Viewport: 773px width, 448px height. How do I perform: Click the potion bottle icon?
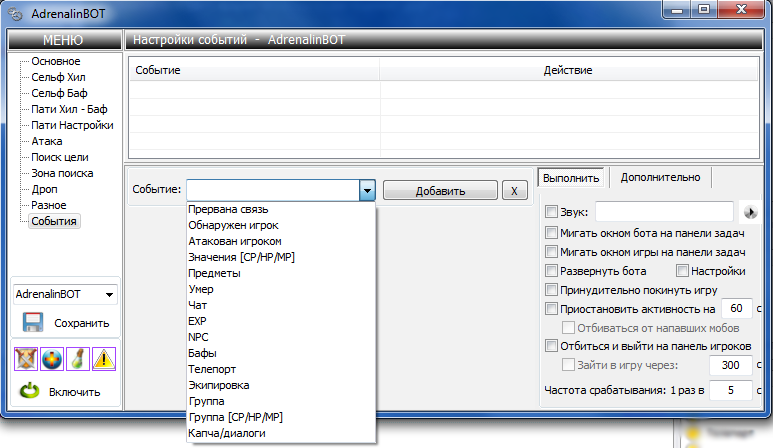[77, 359]
